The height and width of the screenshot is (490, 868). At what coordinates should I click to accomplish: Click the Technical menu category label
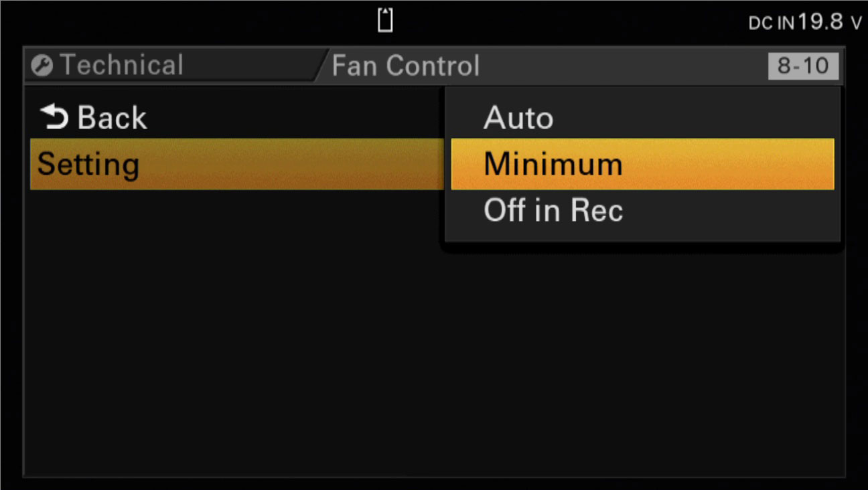[x=121, y=66]
